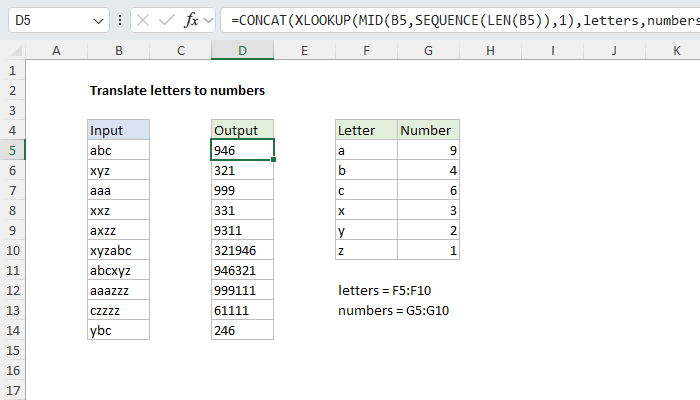Select the input cell 'aaa'
This screenshot has width=700, height=400.
point(118,191)
